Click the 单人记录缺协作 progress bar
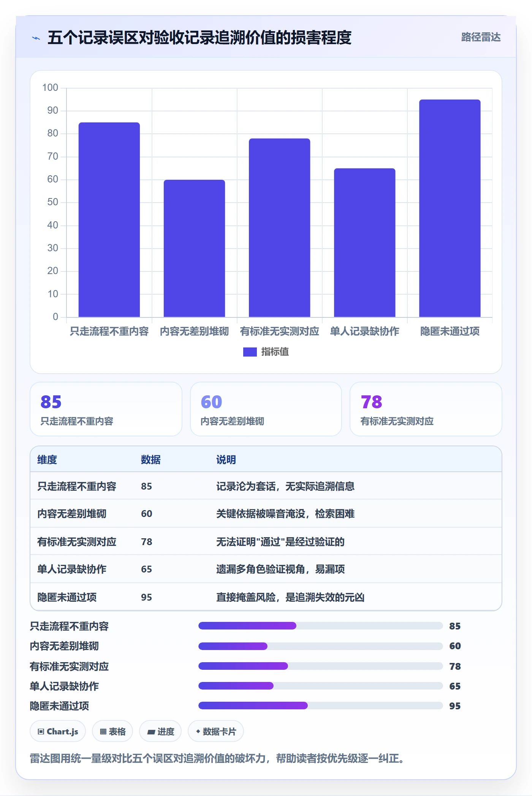The height and width of the screenshot is (796, 532). (321, 686)
